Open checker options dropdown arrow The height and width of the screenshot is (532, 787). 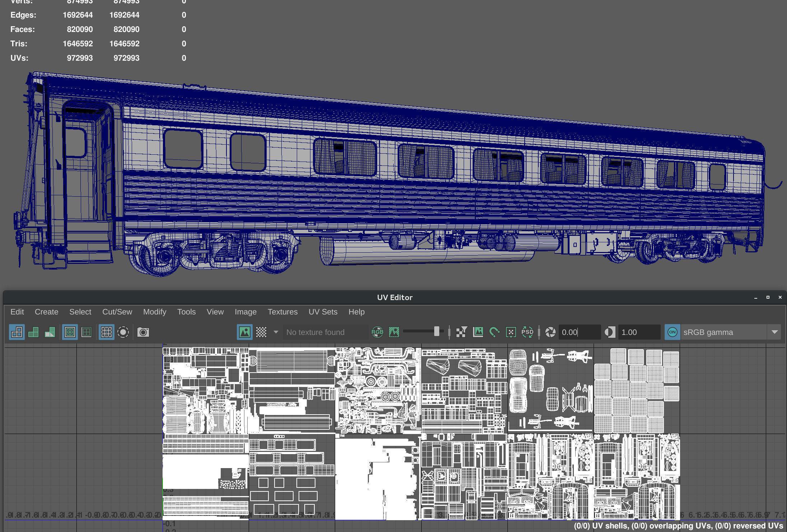pyautogui.click(x=276, y=332)
